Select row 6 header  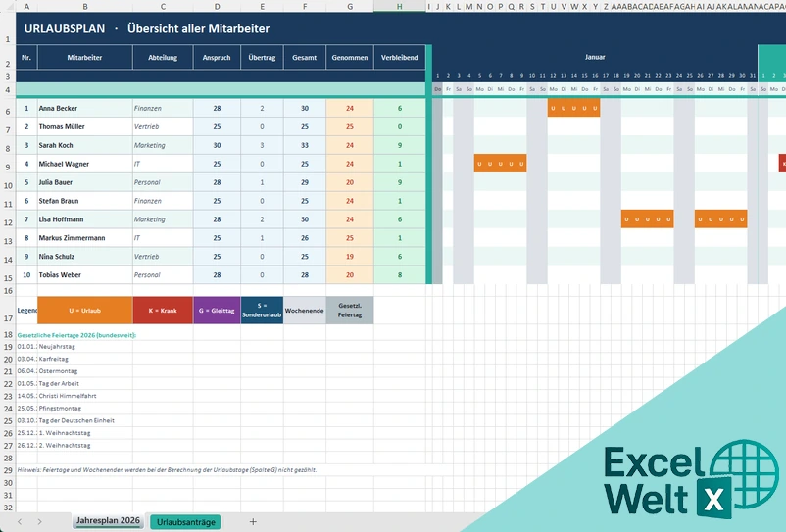pos(8,108)
